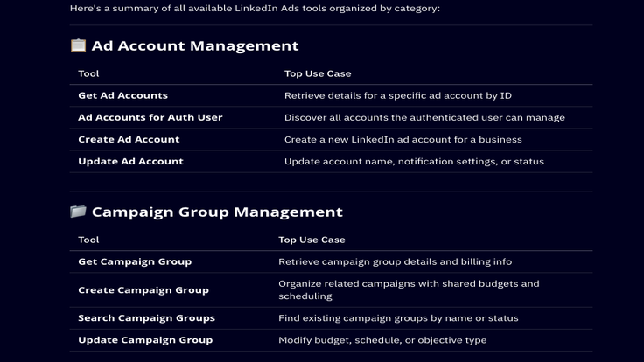
Task: Click Top Use Case header in Campaign Group table
Action: (311, 240)
